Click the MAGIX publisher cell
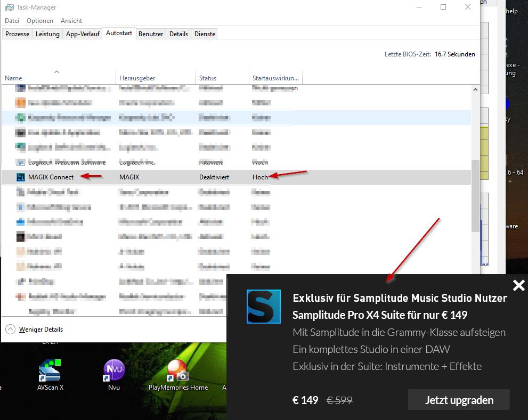Screen dimensions: 528x420 [x=129, y=177]
